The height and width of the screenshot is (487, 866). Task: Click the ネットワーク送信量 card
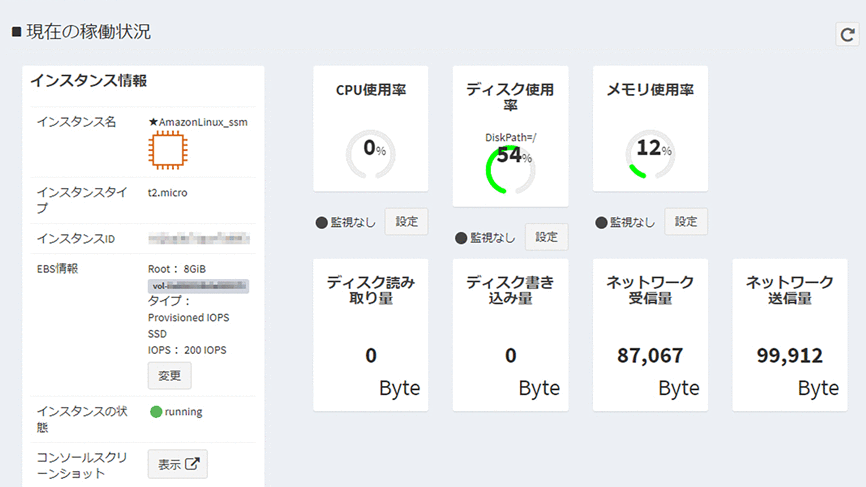pos(790,335)
